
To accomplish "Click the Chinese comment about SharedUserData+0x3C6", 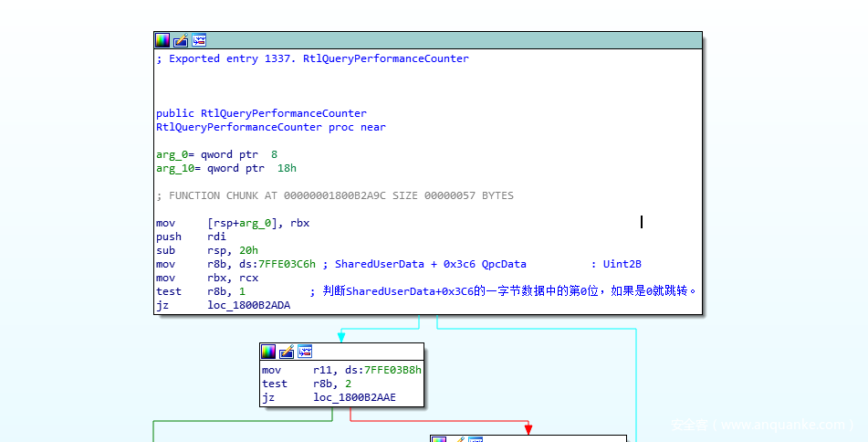I will click(503, 291).
